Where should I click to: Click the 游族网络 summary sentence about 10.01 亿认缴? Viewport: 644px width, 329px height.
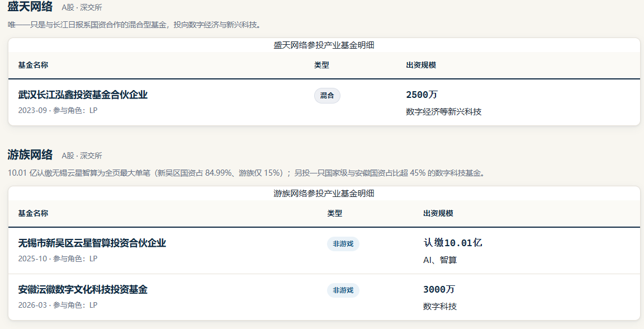pos(247,173)
